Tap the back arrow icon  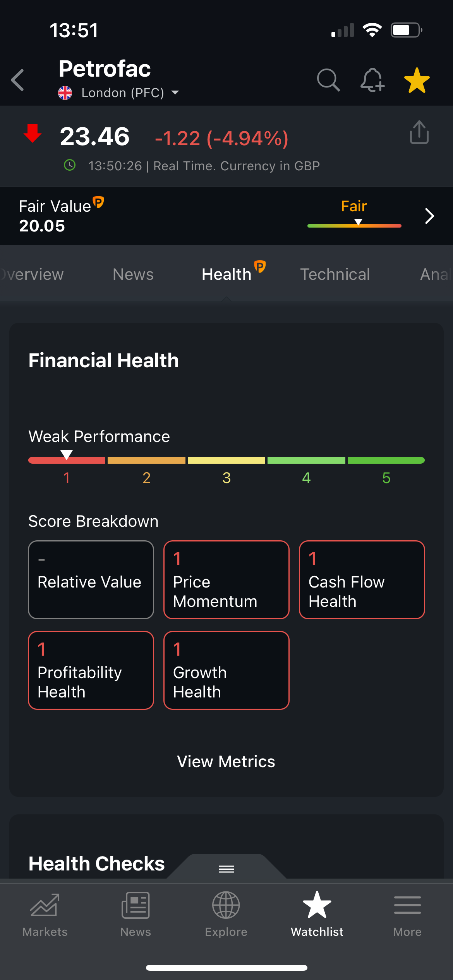coord(18,80)
